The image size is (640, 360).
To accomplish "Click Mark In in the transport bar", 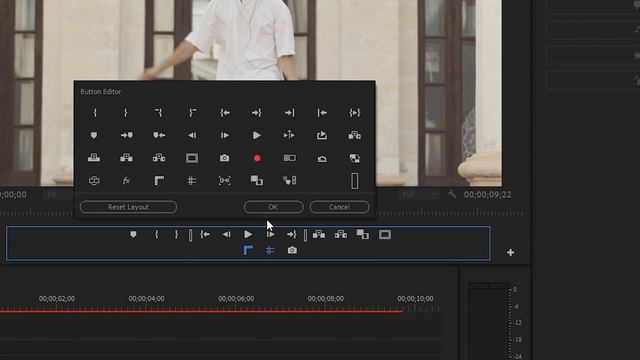I will tap(156, 234).
